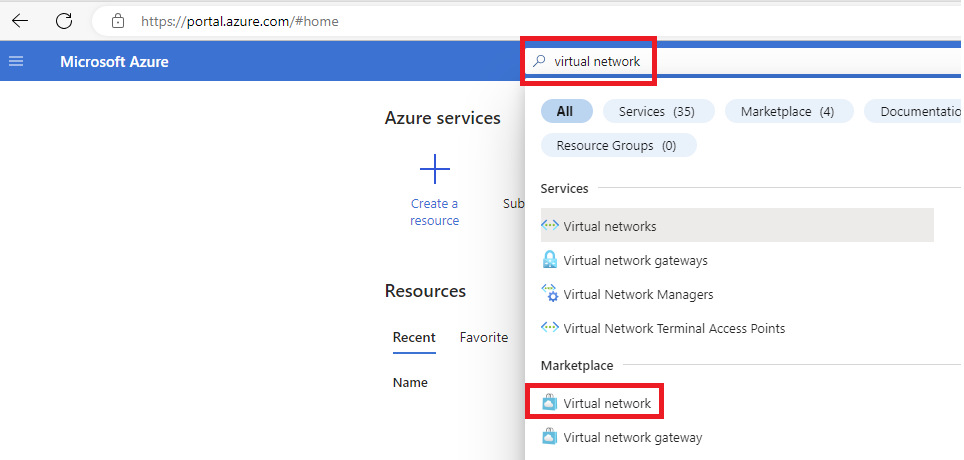Image resolution: width=964 pixels, height=460 pixels.
Task: Click the Services section heading
Action: [564, 188]
